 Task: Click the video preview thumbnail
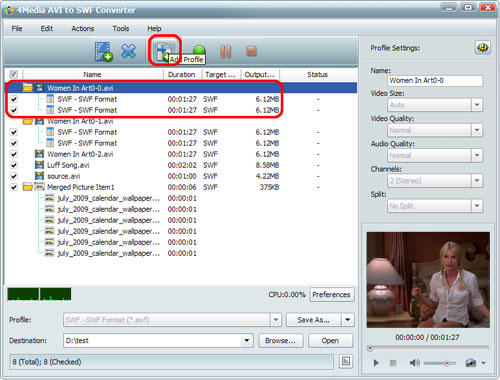click(428, 280)
